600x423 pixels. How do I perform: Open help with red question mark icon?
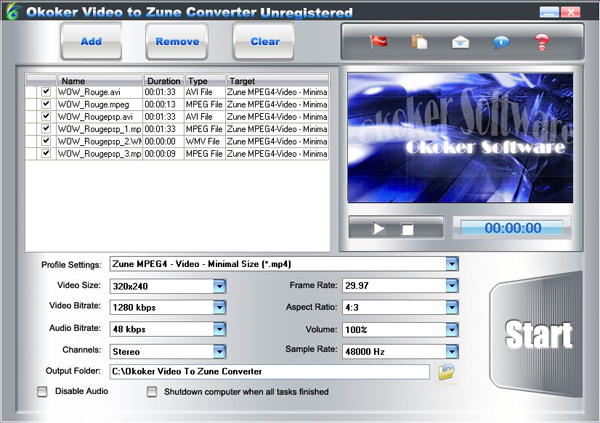[x=542, y=42]
